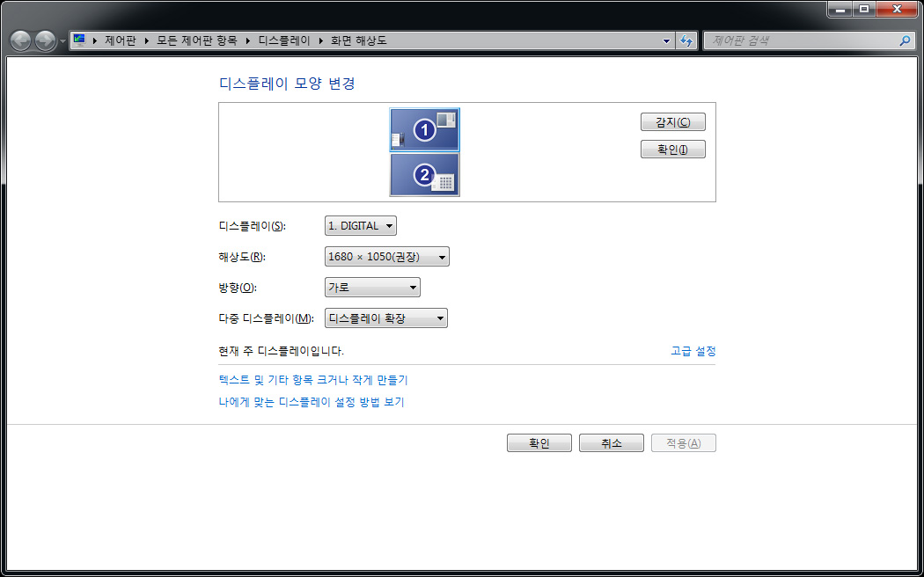Click 텍스트 및 기타 항목 크거나 작게 만들기 link
Image resolution: width=924 pixels, height=577 pixels.
312,380
